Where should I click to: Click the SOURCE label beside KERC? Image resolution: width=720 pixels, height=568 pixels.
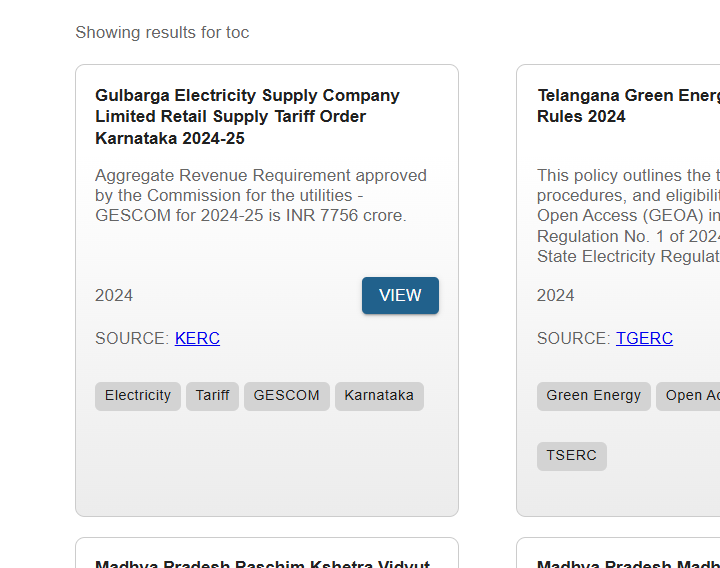point(132,338)
